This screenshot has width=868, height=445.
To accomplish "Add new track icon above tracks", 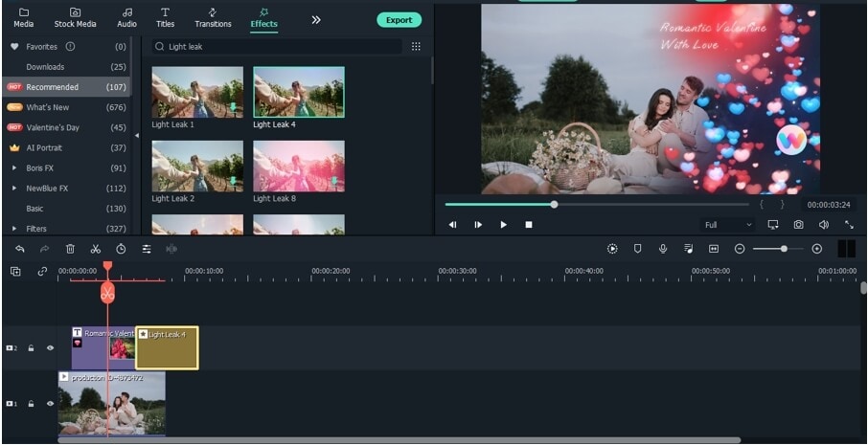I will (15, 272).
